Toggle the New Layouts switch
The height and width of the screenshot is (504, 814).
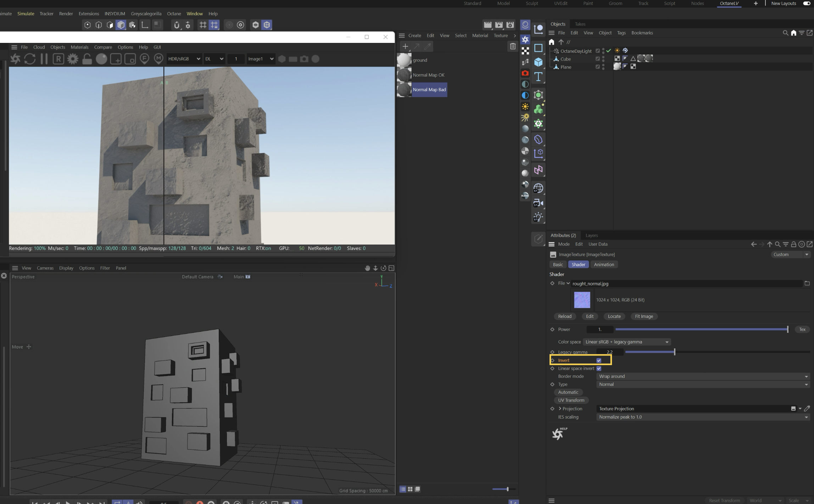806,4
